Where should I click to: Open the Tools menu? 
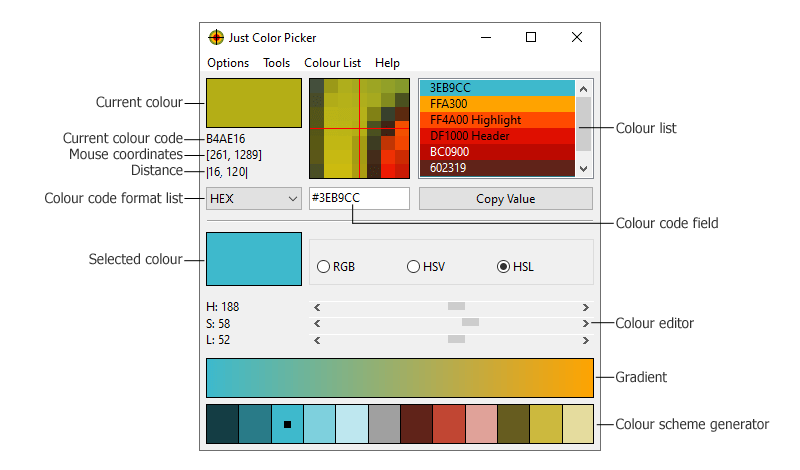(276, 63)
